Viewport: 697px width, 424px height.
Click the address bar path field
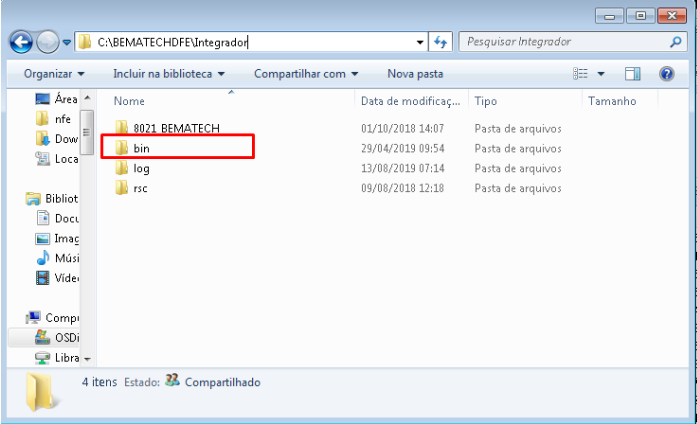point(251,42)
